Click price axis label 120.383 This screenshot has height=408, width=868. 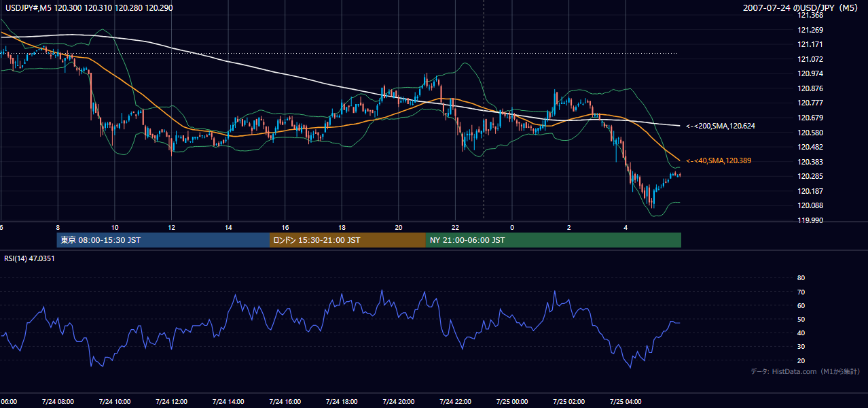809,162
